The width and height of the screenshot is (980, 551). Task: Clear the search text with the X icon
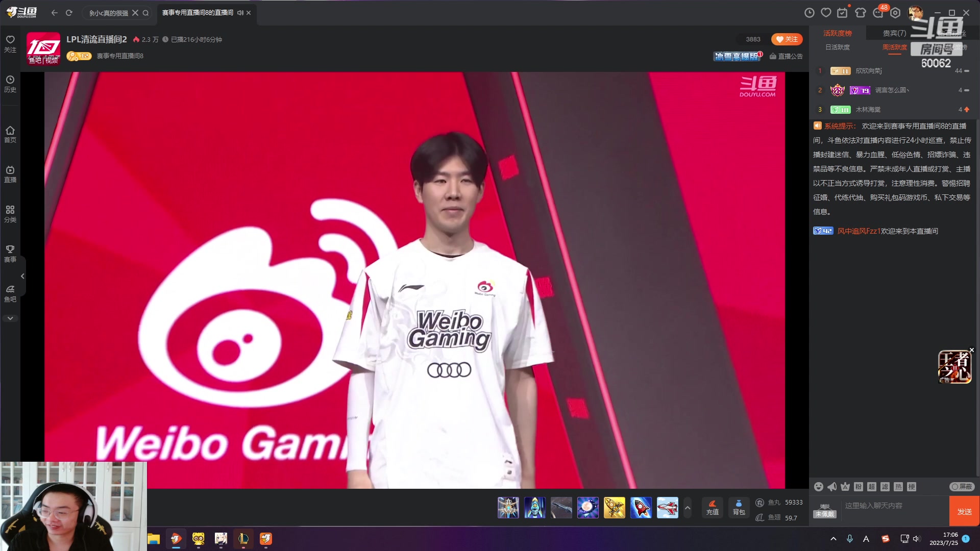click(135, 13)
